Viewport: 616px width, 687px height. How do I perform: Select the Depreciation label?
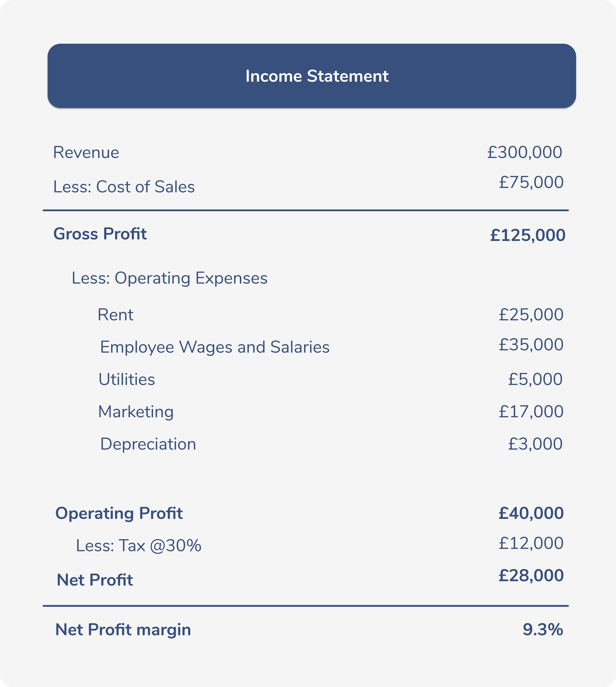(148, 444)
